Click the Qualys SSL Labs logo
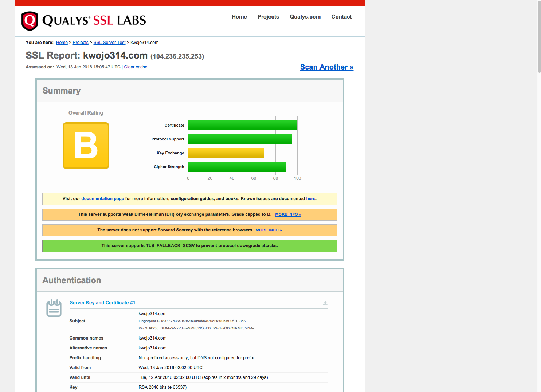The height and width of the screenshot is (392, 541). click(x=84, y=21)
